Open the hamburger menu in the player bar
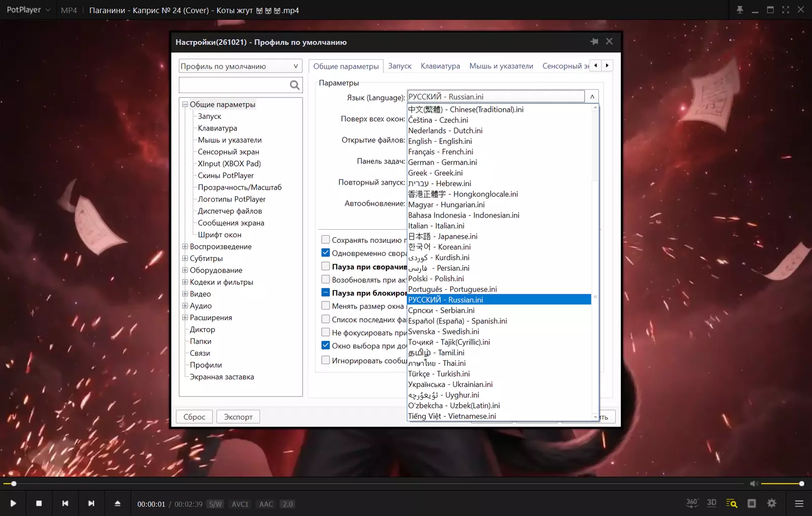 (799, 503)
